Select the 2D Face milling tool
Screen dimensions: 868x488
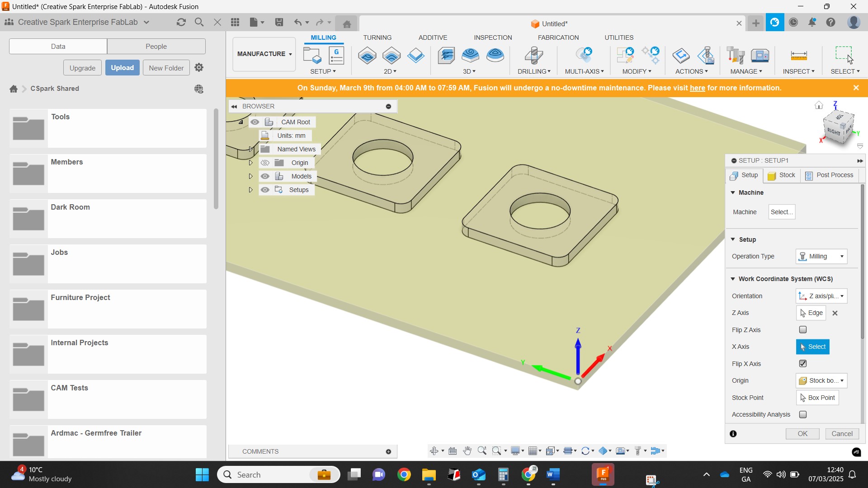[x=416, y=56]
